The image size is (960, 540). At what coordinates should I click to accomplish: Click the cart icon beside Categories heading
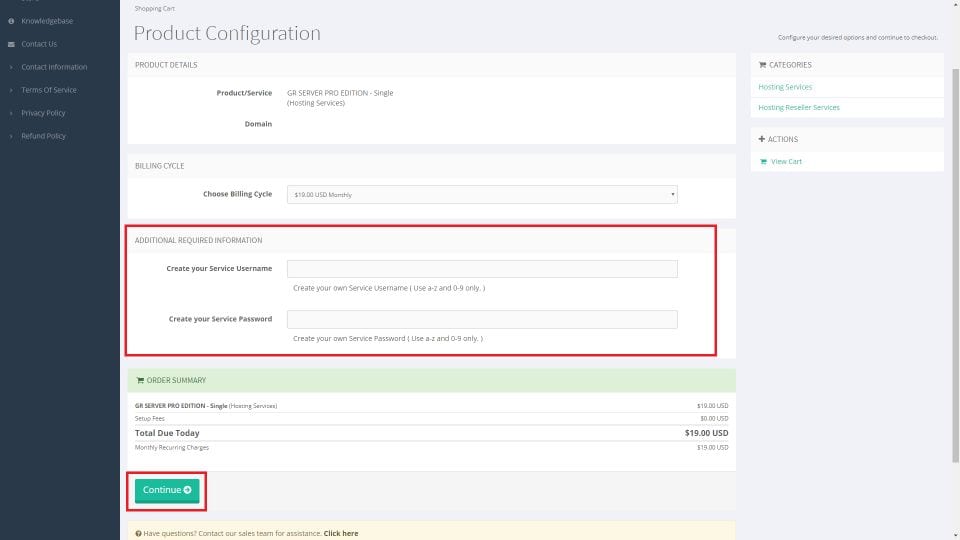click(x=763, y=65)
